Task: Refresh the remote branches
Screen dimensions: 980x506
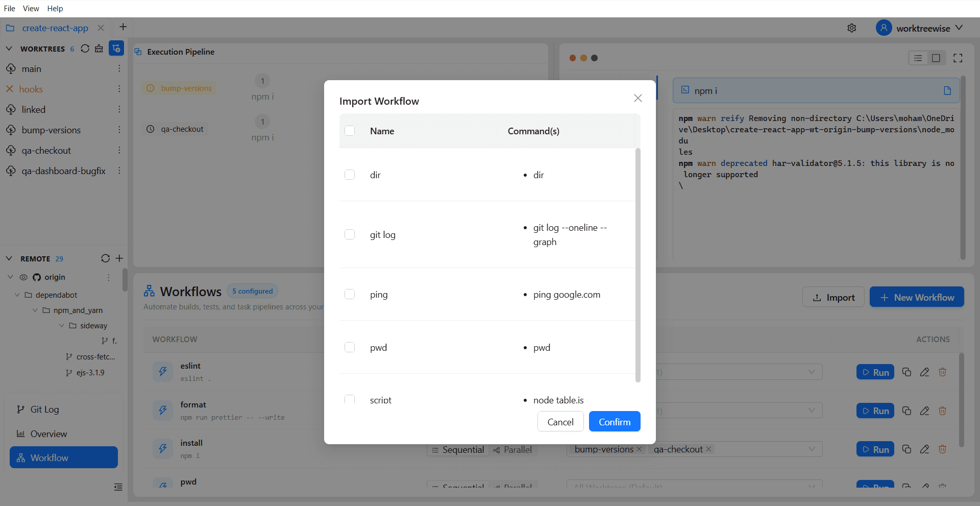Action: 105,258
